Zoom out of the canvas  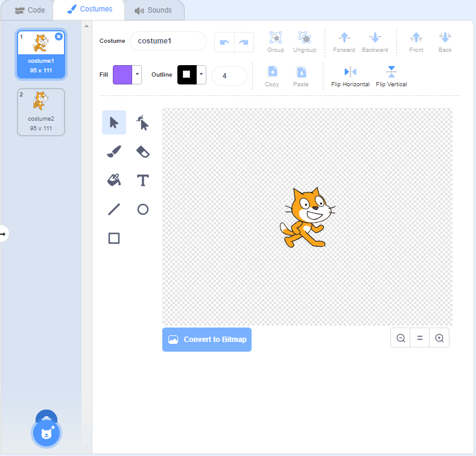pyautogui.click(x=401, y=338)
